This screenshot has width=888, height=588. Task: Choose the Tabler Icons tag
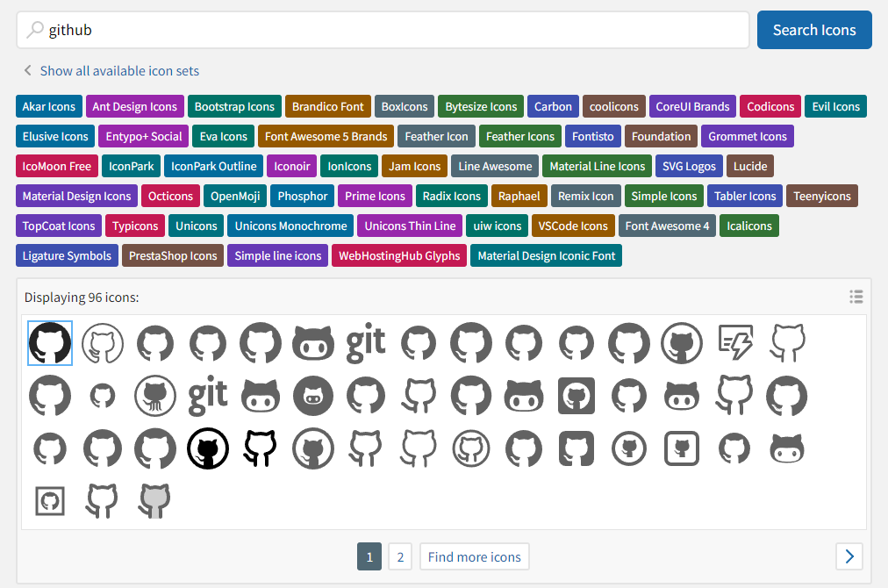click(745, 196)
